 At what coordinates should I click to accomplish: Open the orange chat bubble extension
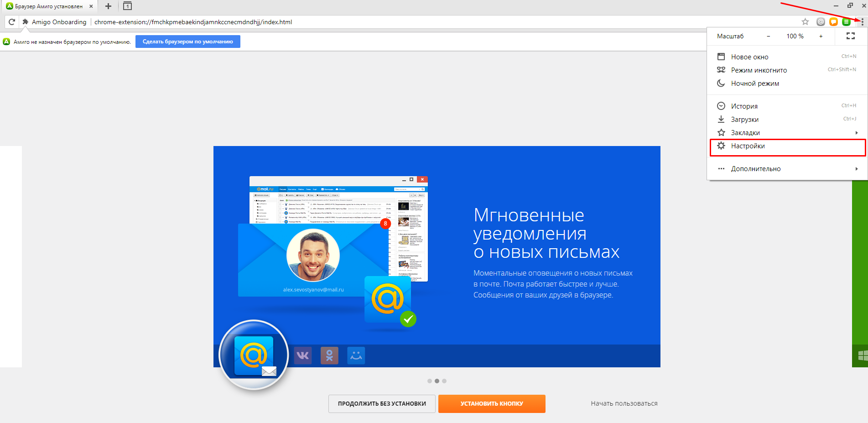tap(833, 22)
